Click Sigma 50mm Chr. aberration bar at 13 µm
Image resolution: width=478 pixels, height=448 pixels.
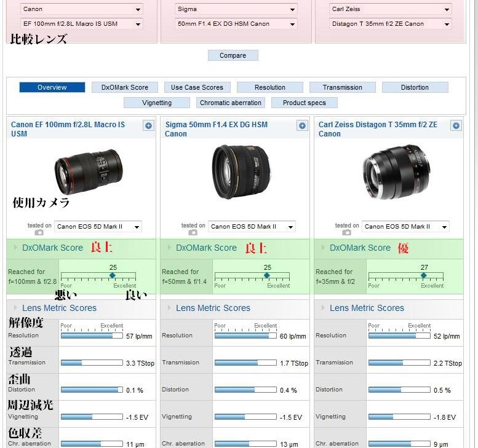(x=245, y=444)
